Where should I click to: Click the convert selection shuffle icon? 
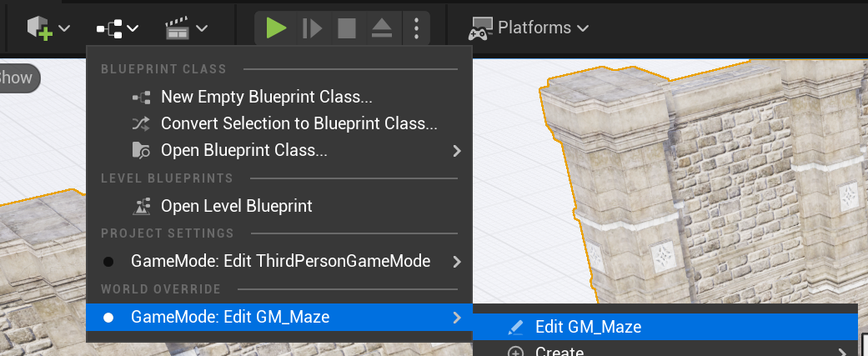point(141,123)
